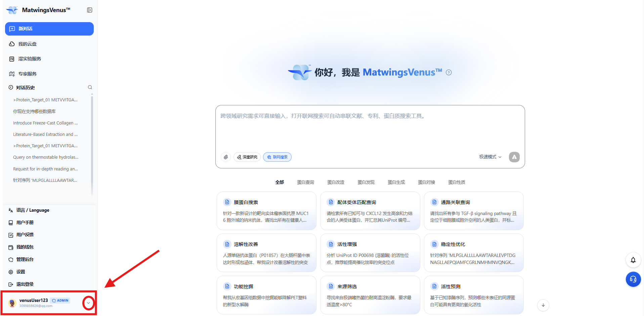
Task: Open the 来源筛选 example card
Action: coord(370,295)
